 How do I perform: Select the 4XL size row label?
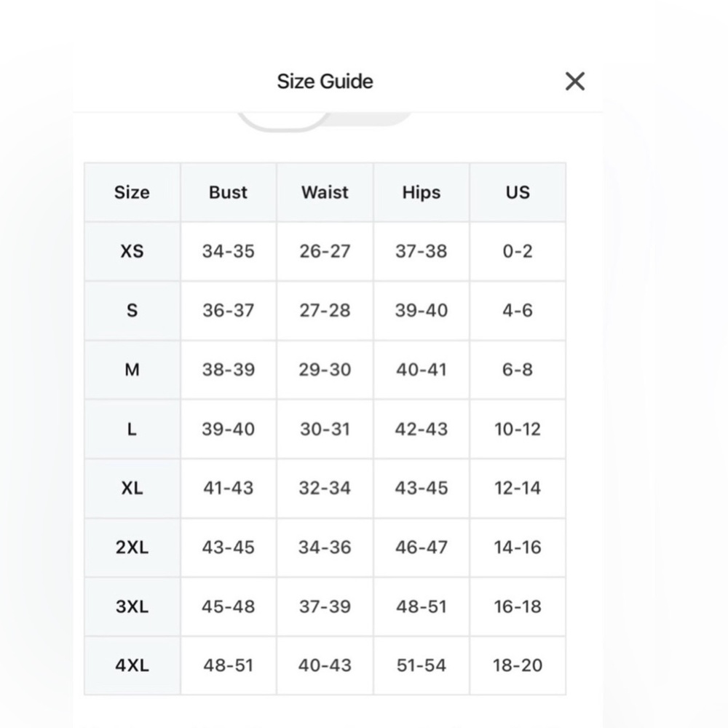pyautogui.click(x=132, y=665)
